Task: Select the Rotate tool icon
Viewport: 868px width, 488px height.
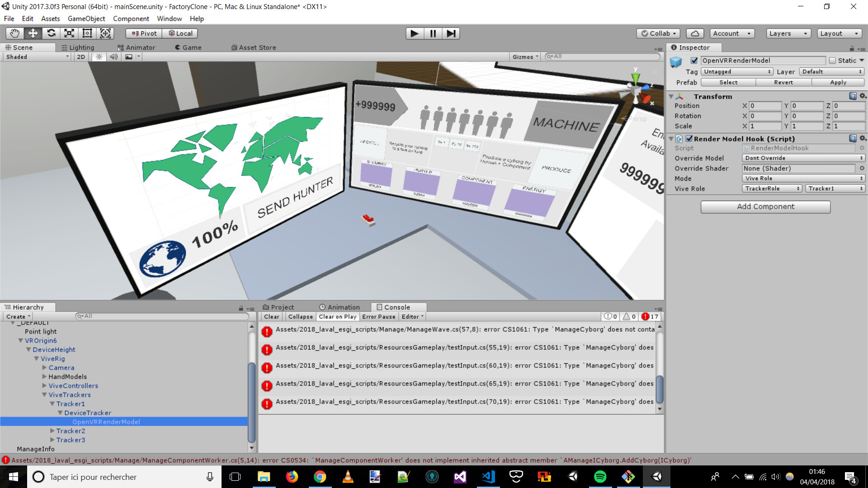Action: pyautogui.click(x=51, y=33)
